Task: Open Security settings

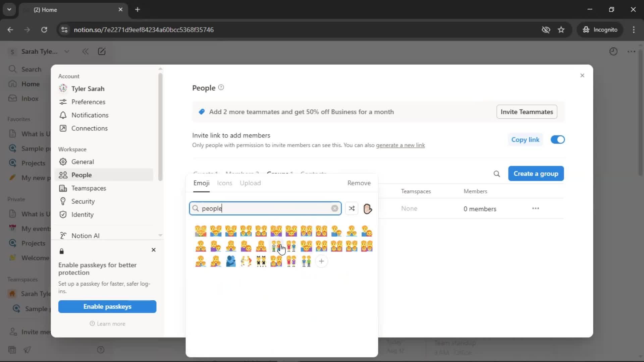Action: click(83, 201)
